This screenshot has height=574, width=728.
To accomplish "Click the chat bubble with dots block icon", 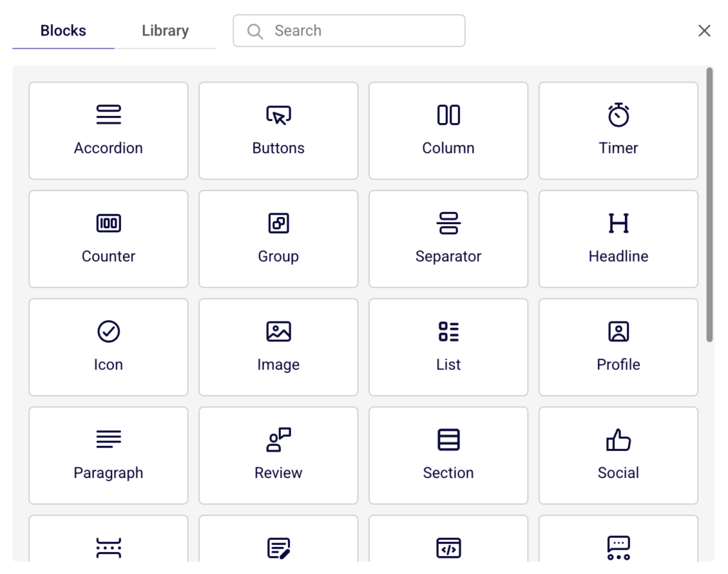I will (x=619, y=548).
